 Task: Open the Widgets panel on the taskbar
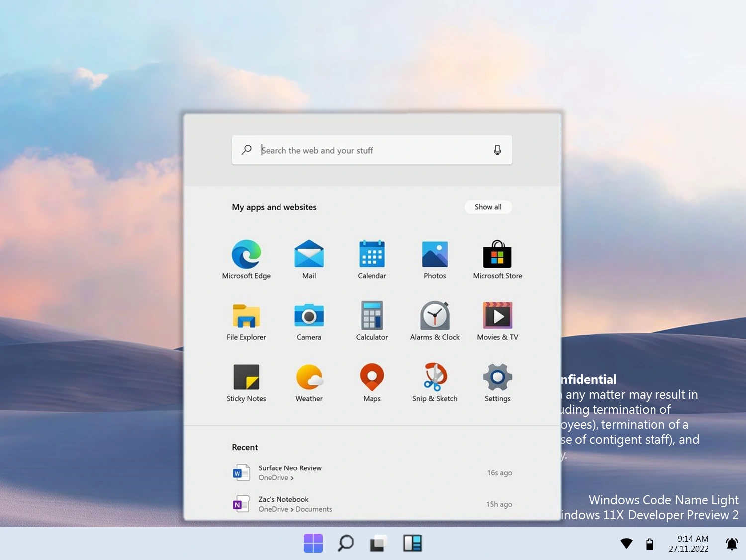pos(412,543)
